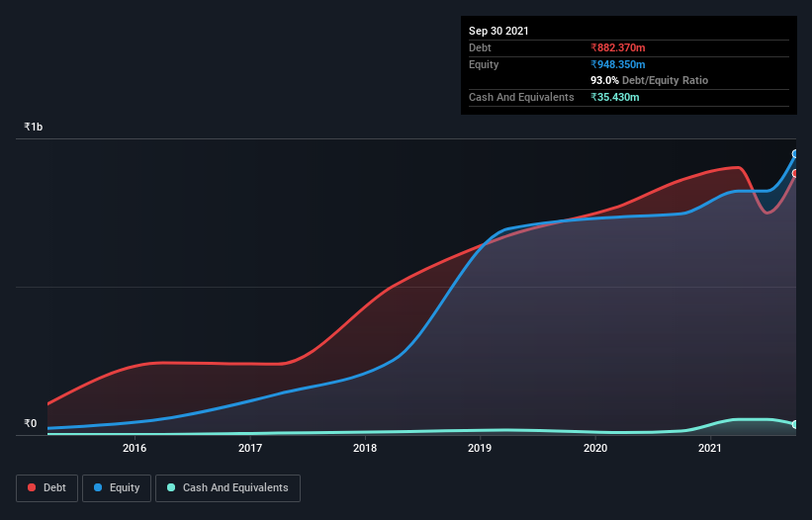The height and width of the screenshot is (520, 812).
Task: Click the ₹1b y-axis label
Action: pyautogui.click(x=34, y=127)
